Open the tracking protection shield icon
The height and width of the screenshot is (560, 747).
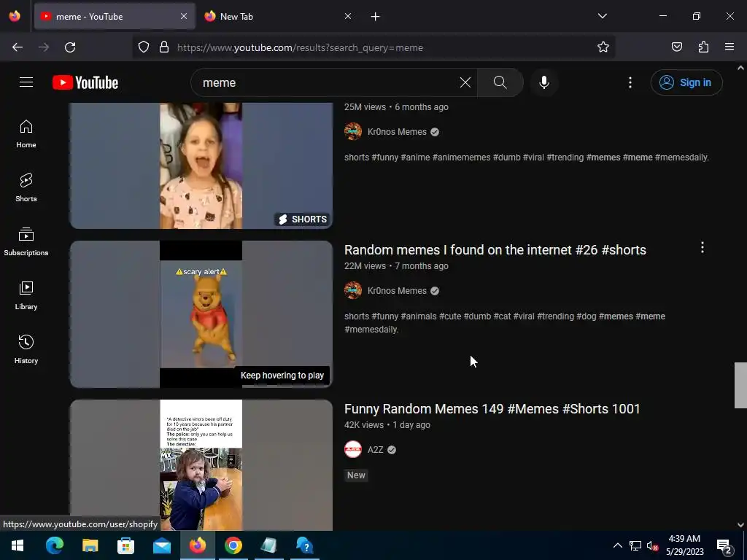(144, 47)
